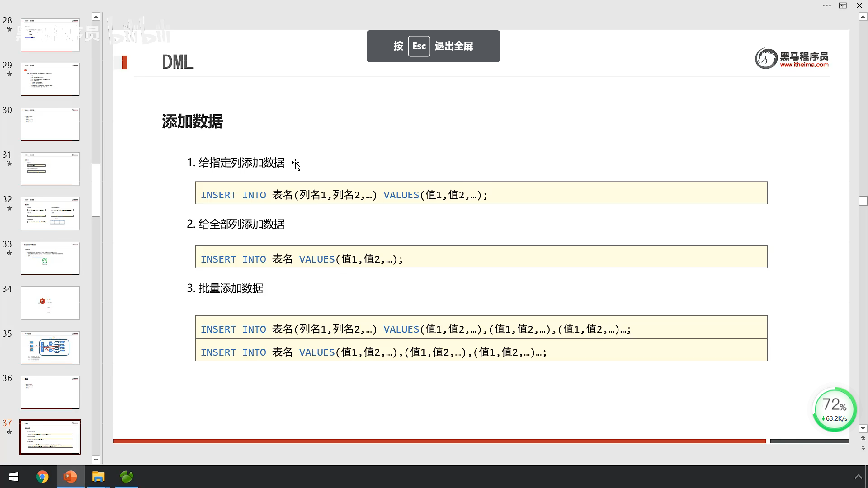This screenshot has height=488, width=868.
Task: Select slide 32 thumbnail
Action: click(x=50, y=213)
